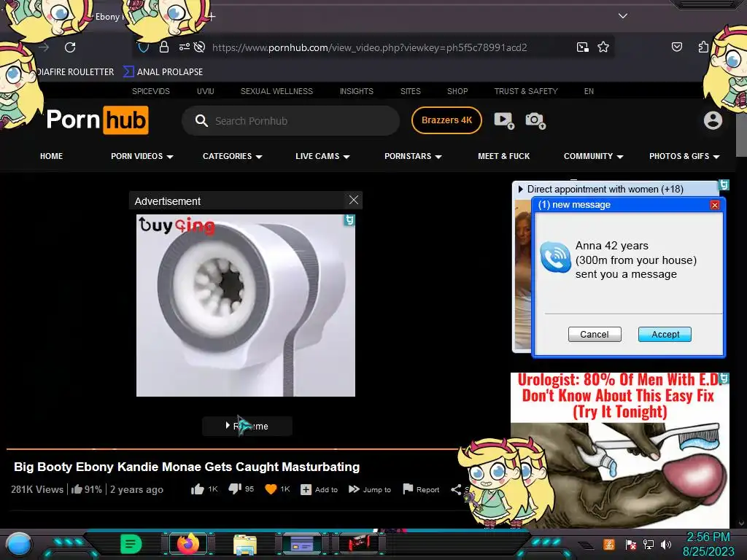Visit the SHOP link
747x560 pixels.
pyautogui.click(x=457, y=91)
